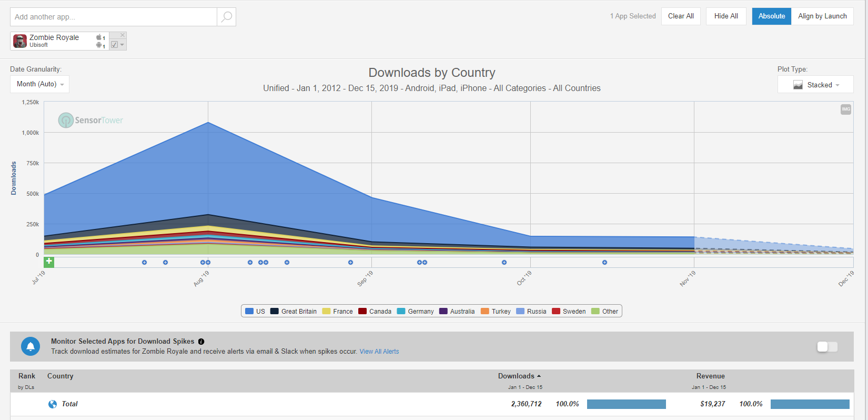This screenshot has width=868, height=420.
Task: Switch to Absolute view
Action: 771,16
